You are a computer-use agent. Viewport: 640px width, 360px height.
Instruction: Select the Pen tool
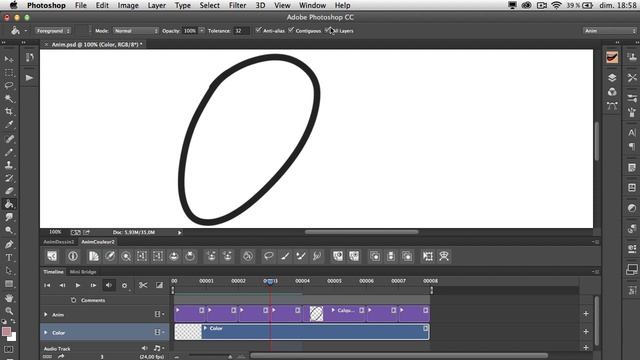coord(9,244)
